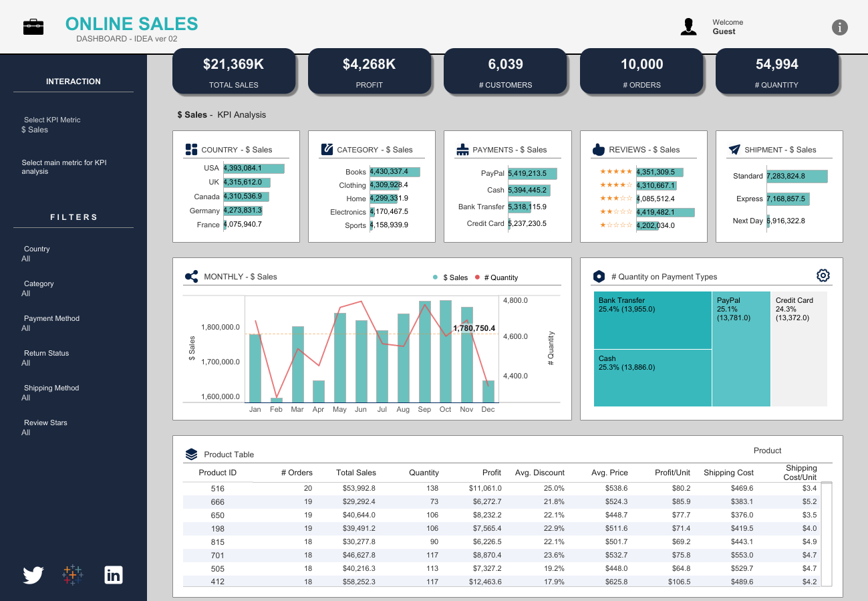Open the info icon in header
Image resolution: width=868 pixels, height=601 pixels.
(x=839, y=27)
